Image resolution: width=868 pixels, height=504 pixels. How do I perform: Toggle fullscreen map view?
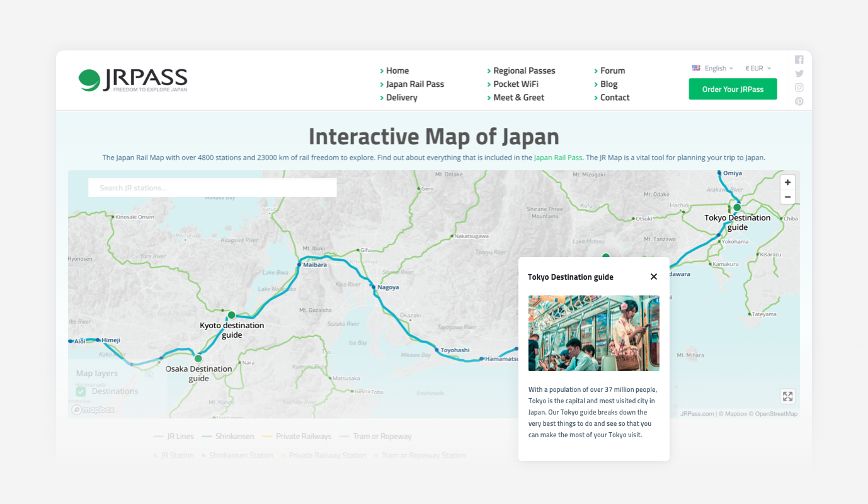787,396
